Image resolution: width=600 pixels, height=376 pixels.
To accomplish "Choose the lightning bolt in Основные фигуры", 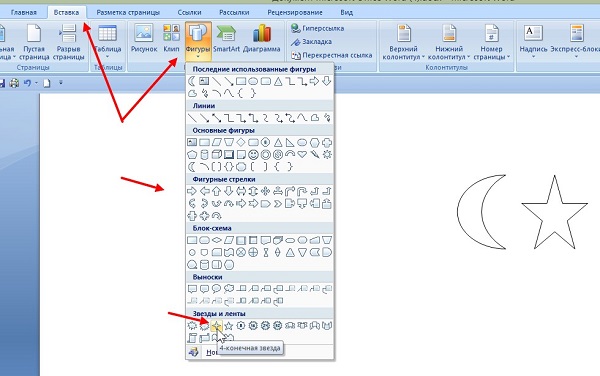I will tap(315, 155).
